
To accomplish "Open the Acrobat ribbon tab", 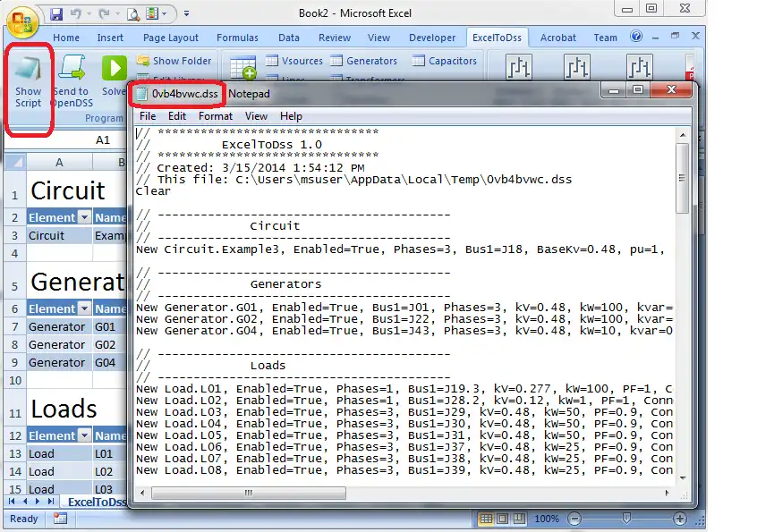I will [x=558, y=38].
